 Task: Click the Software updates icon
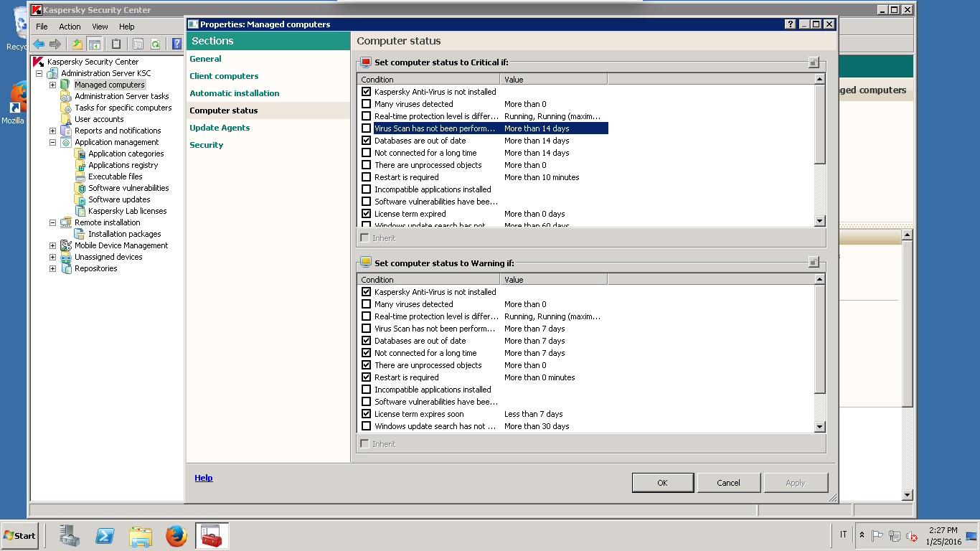click(x=80, y=199)
